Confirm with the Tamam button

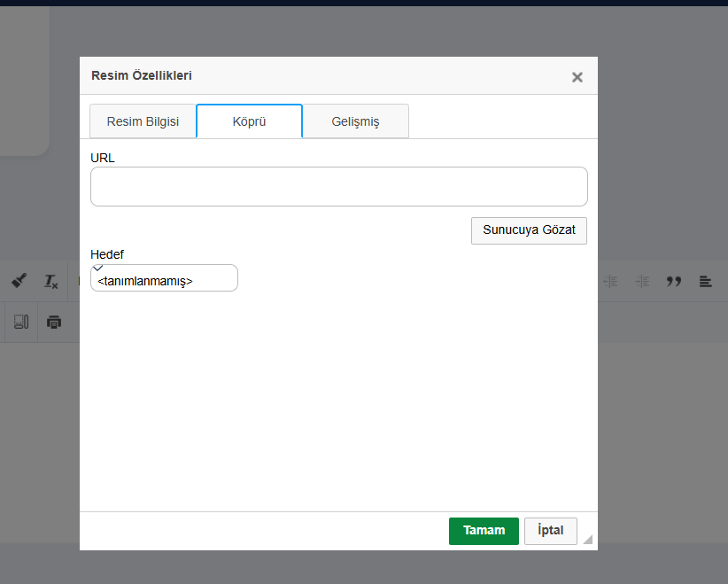(x=484, y=531)
